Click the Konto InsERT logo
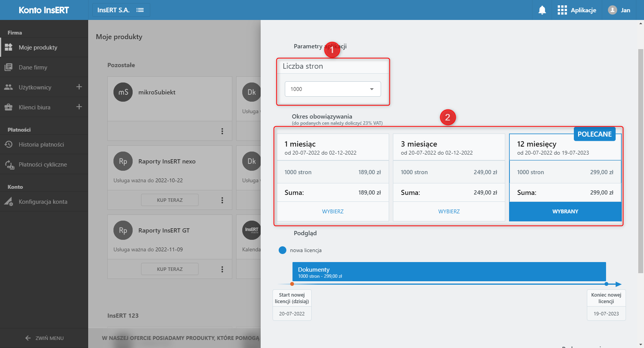644x348 pixels. (x=44, y=10)
